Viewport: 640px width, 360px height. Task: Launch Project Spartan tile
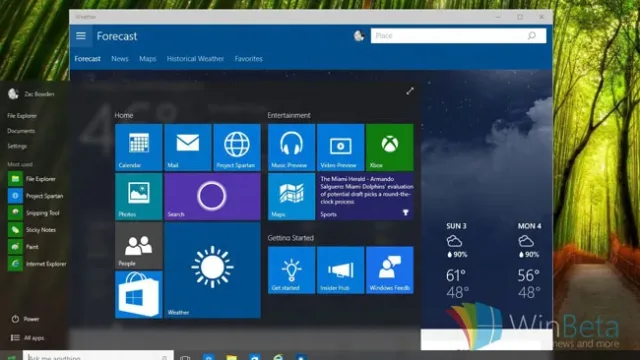pos(237,147)
